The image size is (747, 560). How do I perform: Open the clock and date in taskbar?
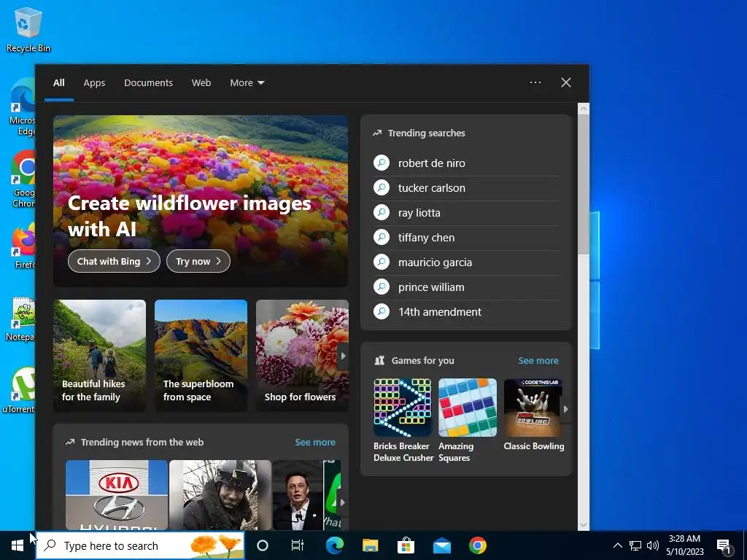click(x=684, y=545)
